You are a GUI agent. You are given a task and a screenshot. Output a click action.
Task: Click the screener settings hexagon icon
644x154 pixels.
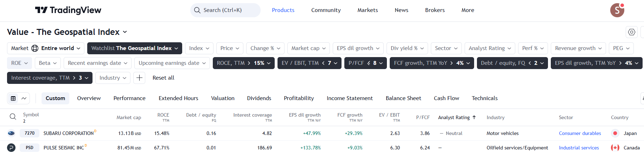coord(632,32)
